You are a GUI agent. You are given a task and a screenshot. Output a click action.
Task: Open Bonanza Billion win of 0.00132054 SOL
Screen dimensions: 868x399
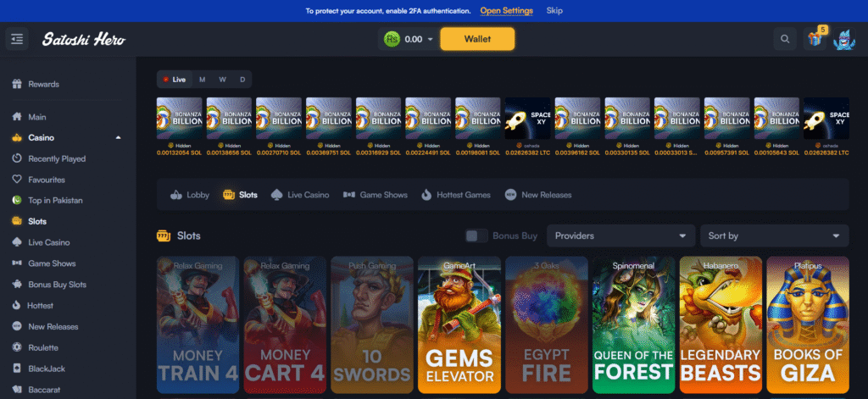180,127
